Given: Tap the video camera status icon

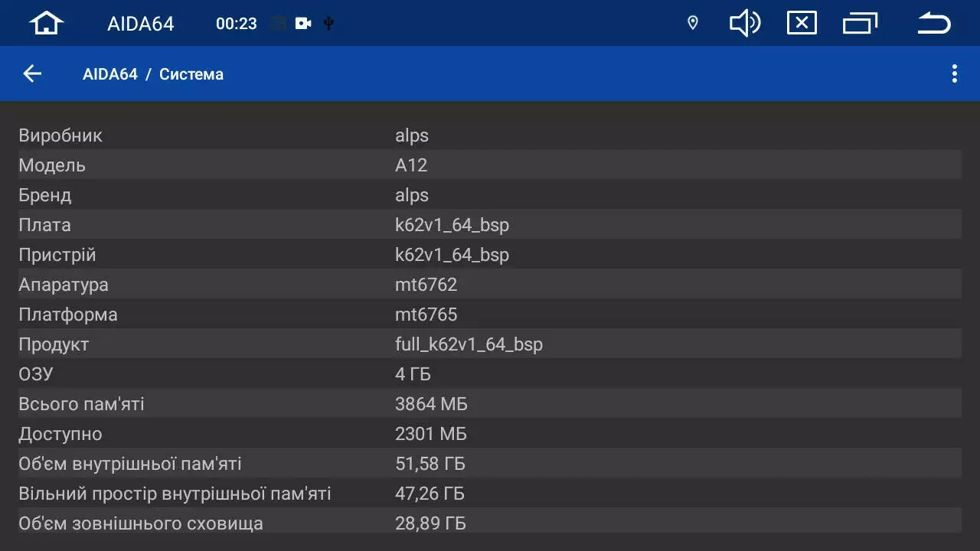Looking at the screenshot, I should coord(303,24).
